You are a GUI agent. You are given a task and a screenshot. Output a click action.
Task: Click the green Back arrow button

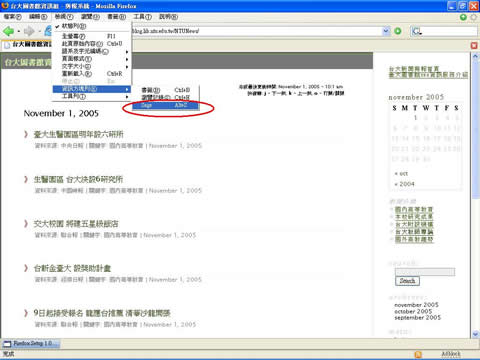pyautogui.click(x=8, y=31)
